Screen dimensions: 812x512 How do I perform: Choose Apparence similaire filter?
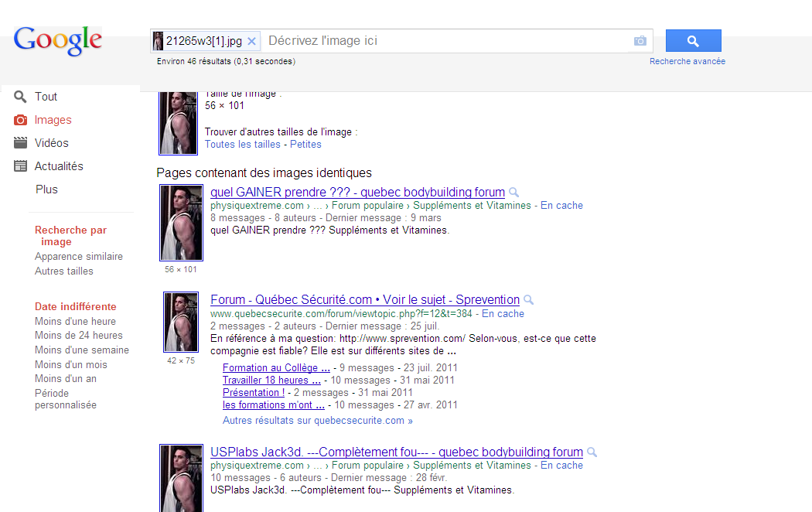[79, 256]
